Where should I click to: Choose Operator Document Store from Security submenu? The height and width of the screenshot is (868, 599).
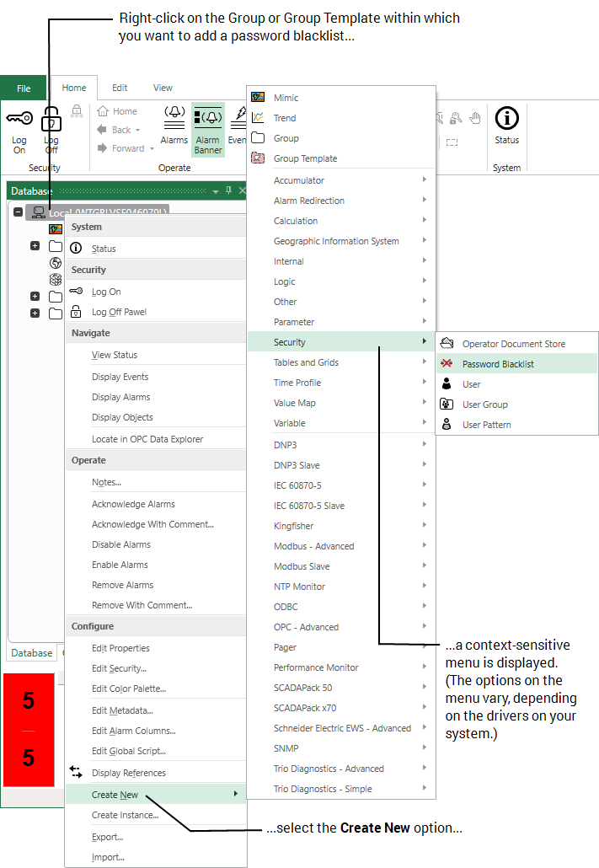tap(517, 344)
